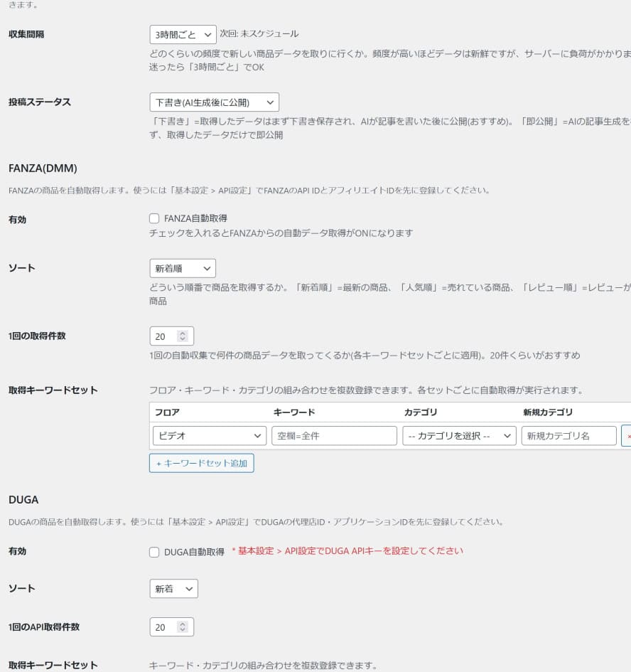Image resolution: width=631 pixels, height=672 pixels.
Task: Click the number value in FANZA 1回の取得件数
Action: tap(162, 336)
